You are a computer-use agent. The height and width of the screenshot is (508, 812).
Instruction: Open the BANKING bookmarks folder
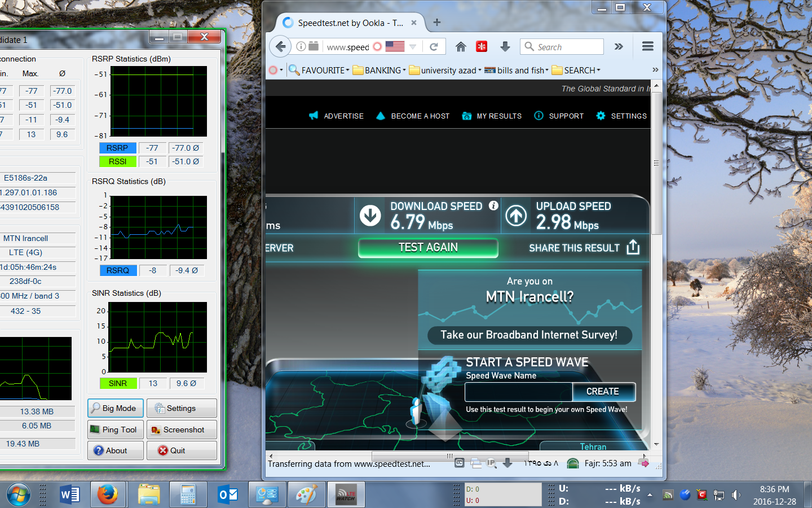tap(379, 71)
